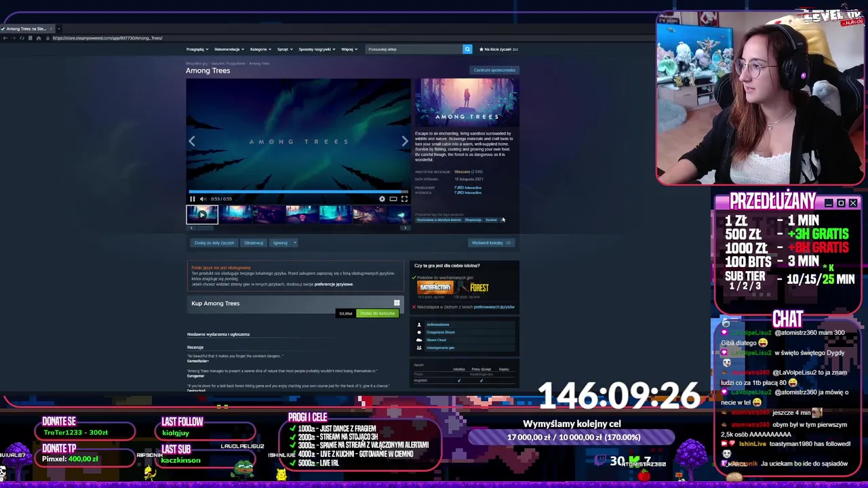The width and height of the screenshot is (868, 488).
Task: Click the Among Trees capsule image
Action: (x=467, y=103)
